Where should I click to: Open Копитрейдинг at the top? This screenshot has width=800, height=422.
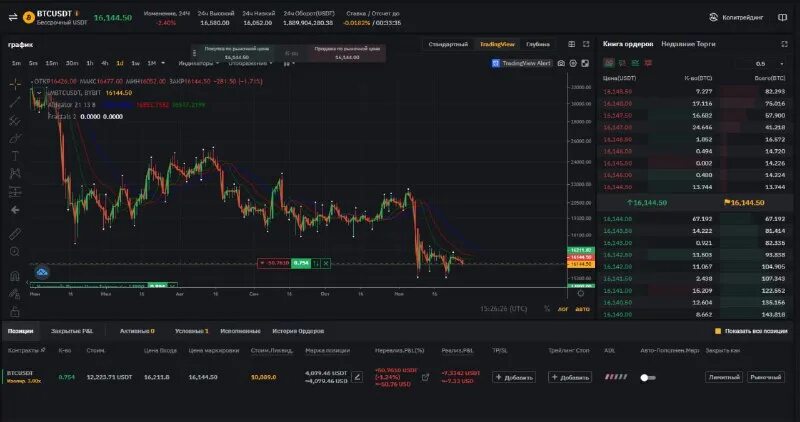pos(737,17)
